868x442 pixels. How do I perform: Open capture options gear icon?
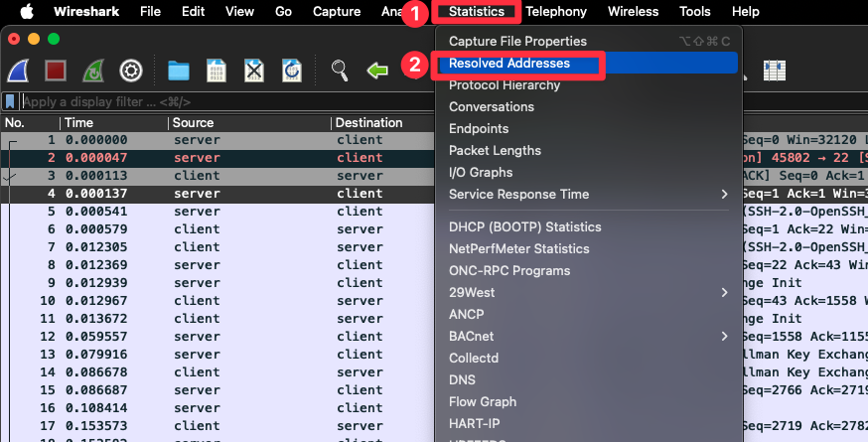click(x=131, y=71)
